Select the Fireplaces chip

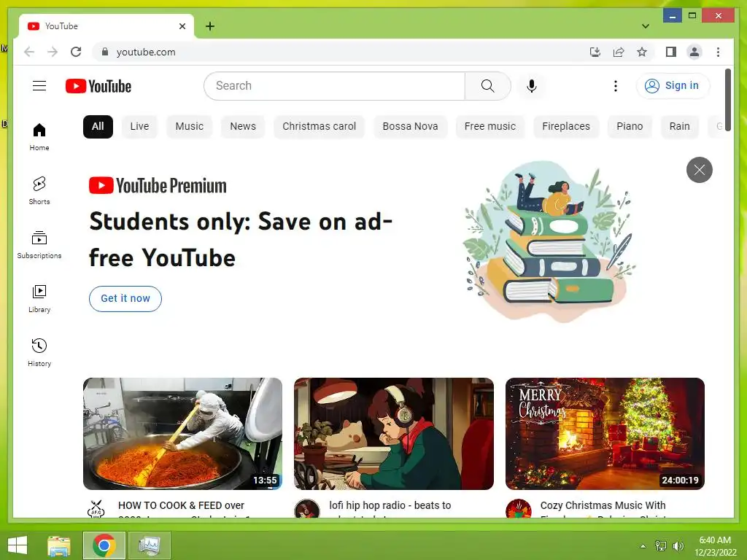(x=566, y=127)
